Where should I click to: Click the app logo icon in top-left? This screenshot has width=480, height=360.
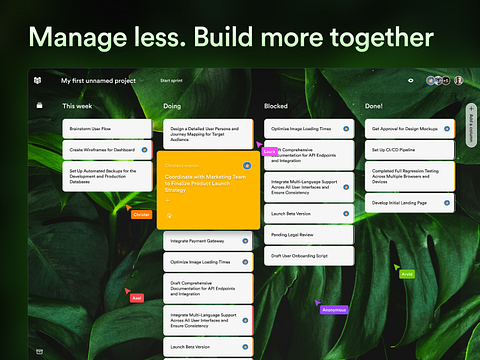(x=37, y=80)
